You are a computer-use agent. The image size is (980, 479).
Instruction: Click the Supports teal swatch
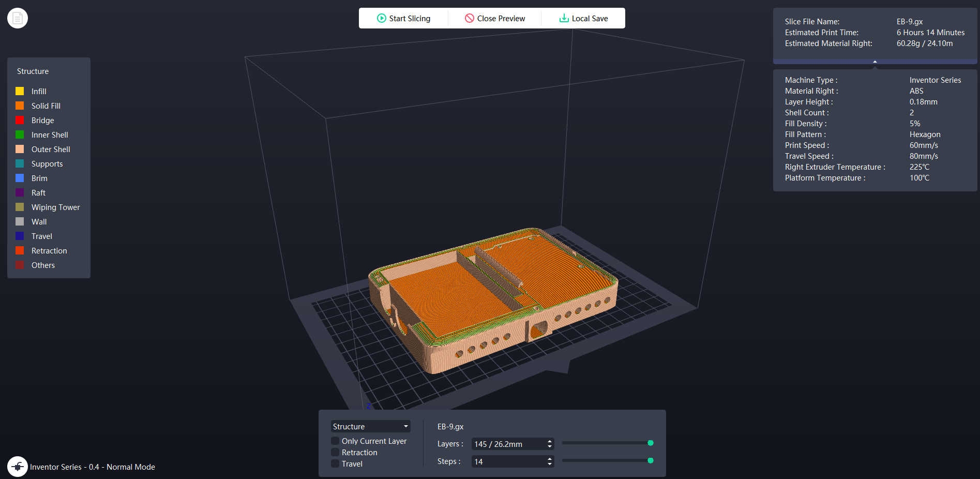click(20, 163)
